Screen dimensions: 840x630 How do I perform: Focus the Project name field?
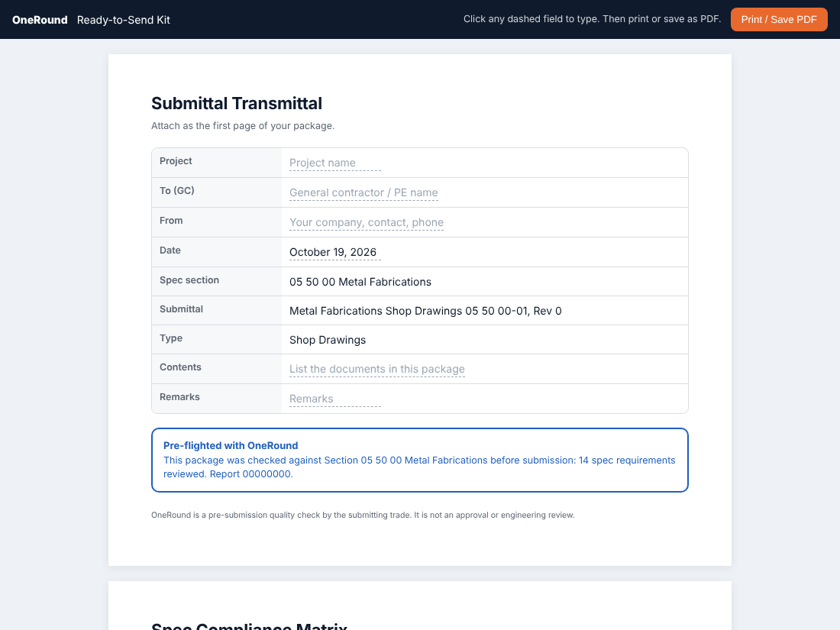[334, 163]
